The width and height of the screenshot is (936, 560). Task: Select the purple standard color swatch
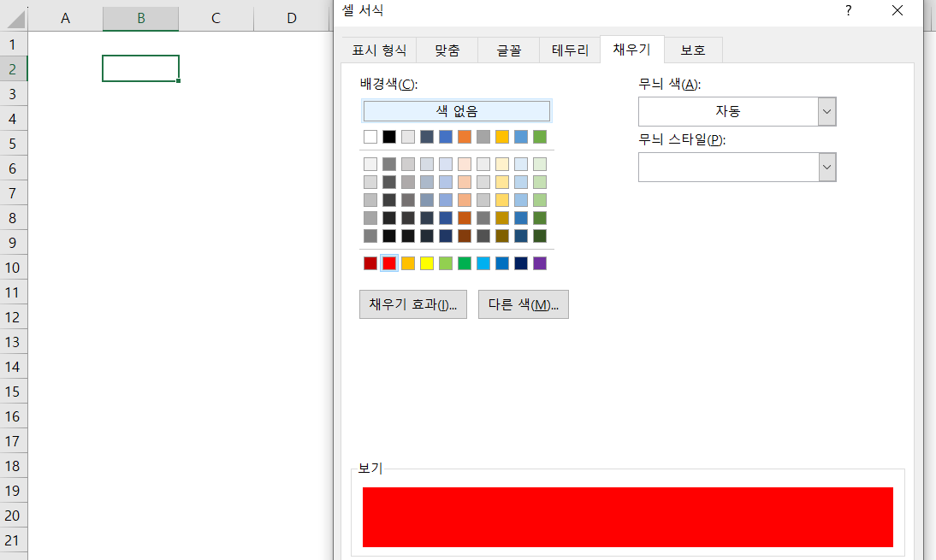540,263
